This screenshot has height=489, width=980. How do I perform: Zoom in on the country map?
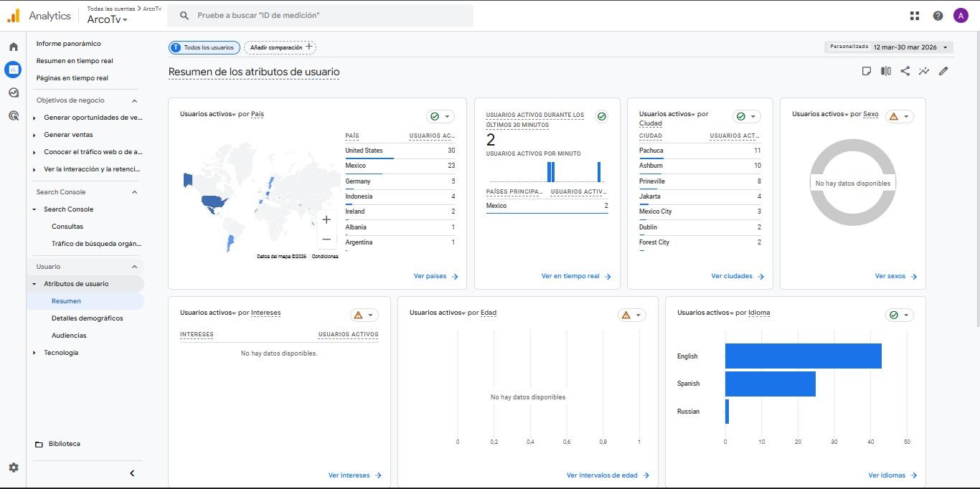pyautogui.click(x=326, y=219)
